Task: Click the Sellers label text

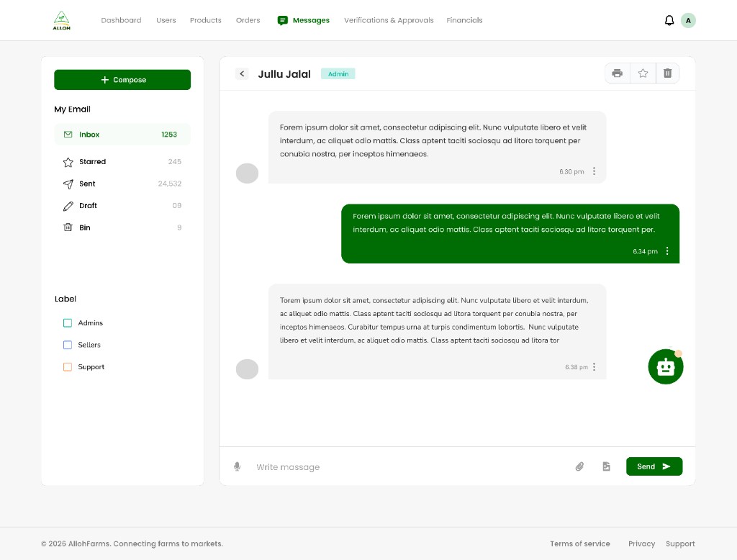Action: [x=89, y=345]
